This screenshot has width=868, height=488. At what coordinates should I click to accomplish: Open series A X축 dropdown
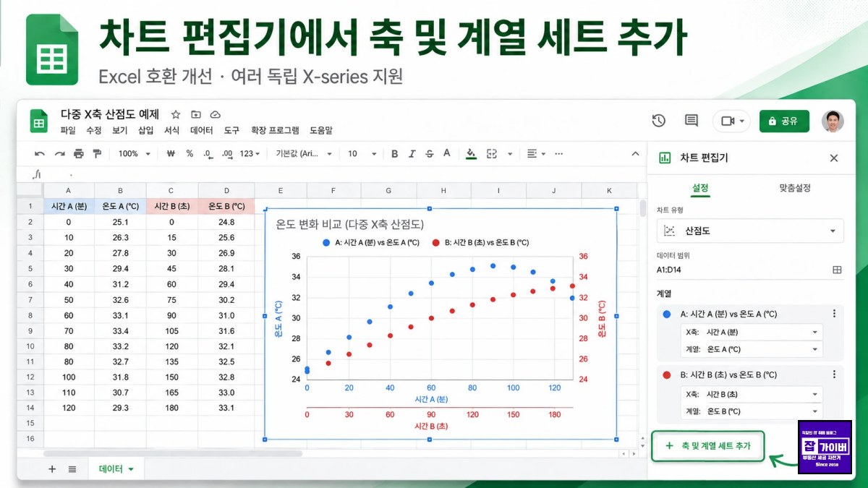pos(752,332)
